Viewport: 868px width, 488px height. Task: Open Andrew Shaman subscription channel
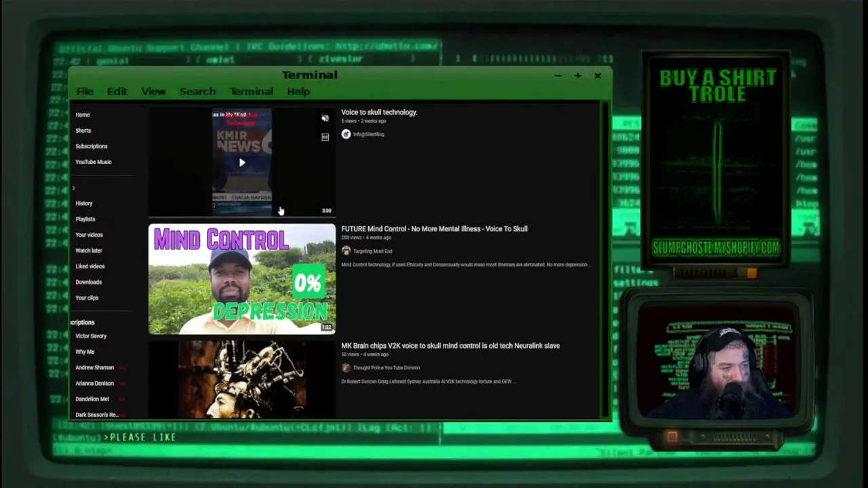(95, 368)
